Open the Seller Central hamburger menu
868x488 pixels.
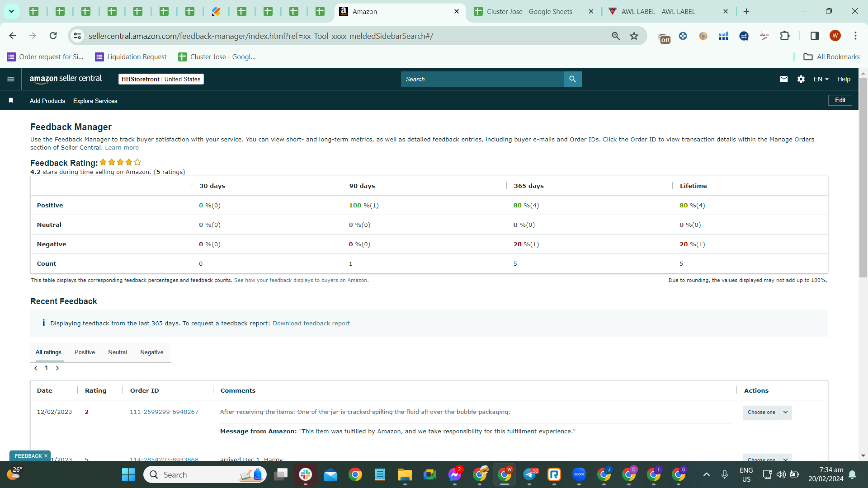11,79
